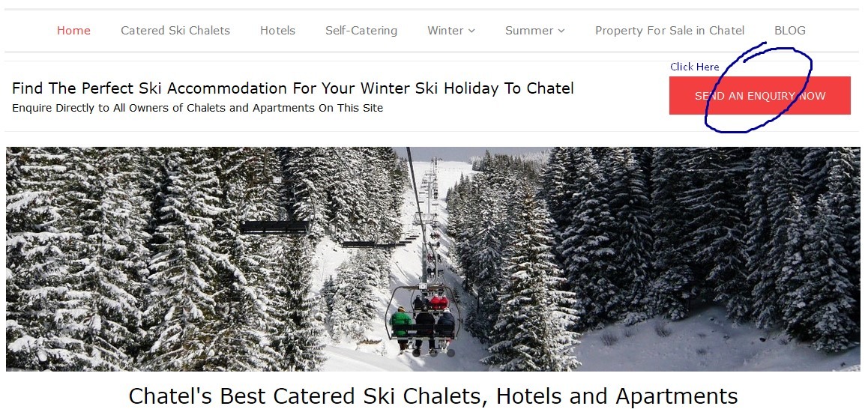Open Property For Sale in Chatel
The width and height of the screenshot is (868, 409).
(x=670, y=31)
